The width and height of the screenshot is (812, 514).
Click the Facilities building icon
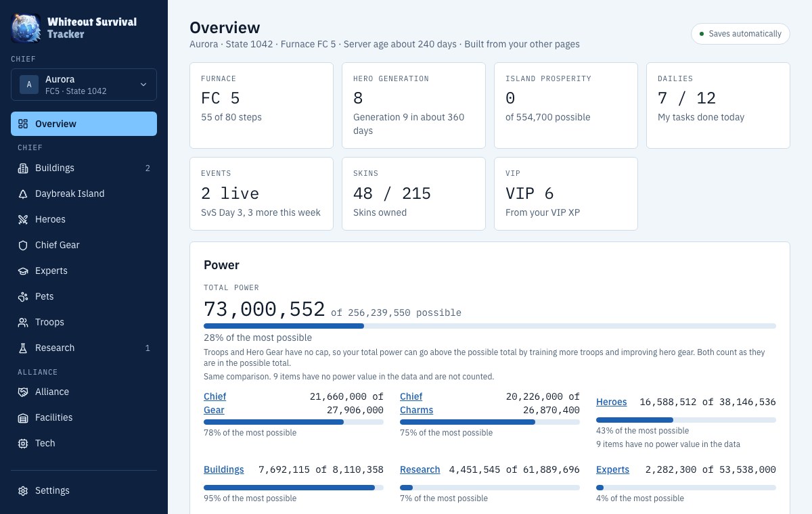tap(23, 417)
